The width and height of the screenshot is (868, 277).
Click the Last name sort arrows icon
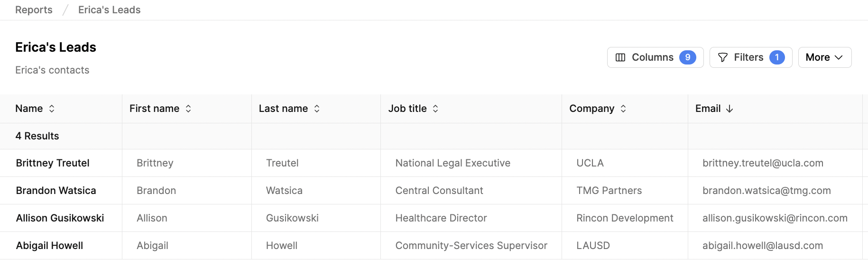click(x=317, y=109)
